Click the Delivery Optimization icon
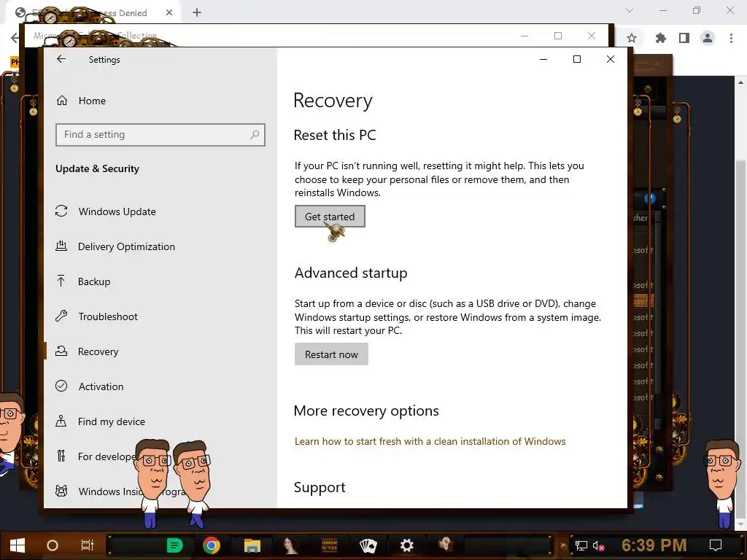The height and width of the screenshot is (560, 747). 61,246
